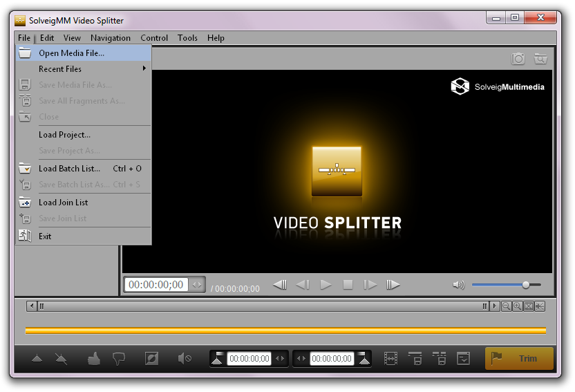Image resolution: width=575 pixels, height=392 pixels.
Task: Click the timeline scroll left arrow
Action: click(32, 306)
